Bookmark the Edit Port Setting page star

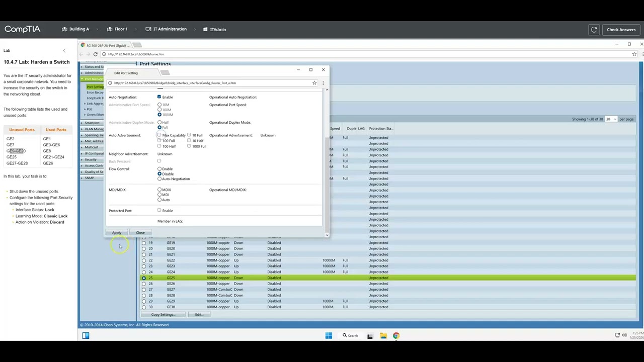314,83
